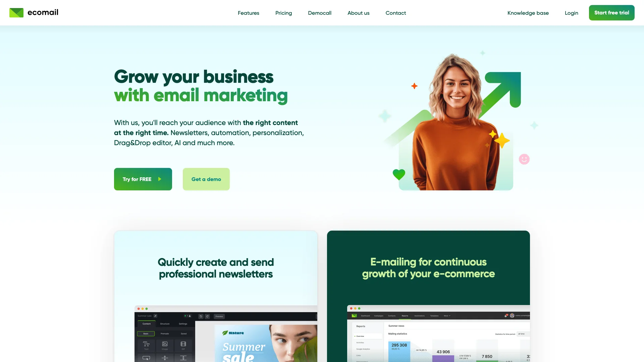Image resolution: width=644 pixels, height=362 pixels.
Task: Click the Login link
Action: click(x=572, y=12)
